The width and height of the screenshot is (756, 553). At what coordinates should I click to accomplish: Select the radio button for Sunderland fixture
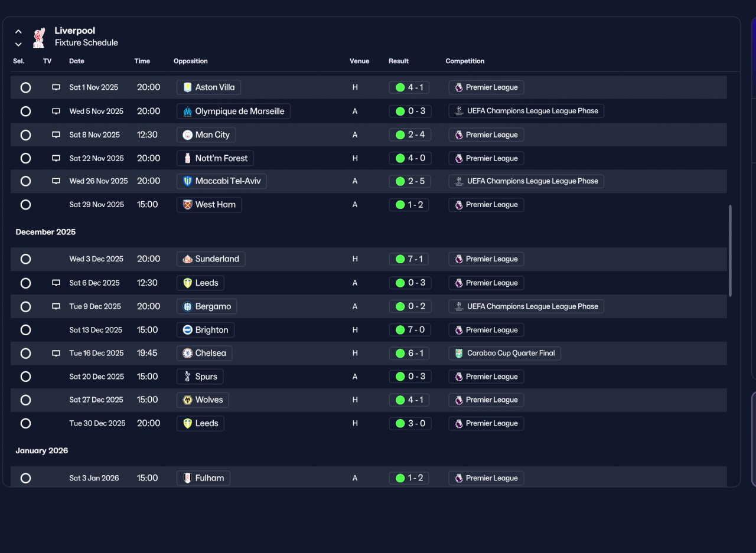click(x=25, y=259)
